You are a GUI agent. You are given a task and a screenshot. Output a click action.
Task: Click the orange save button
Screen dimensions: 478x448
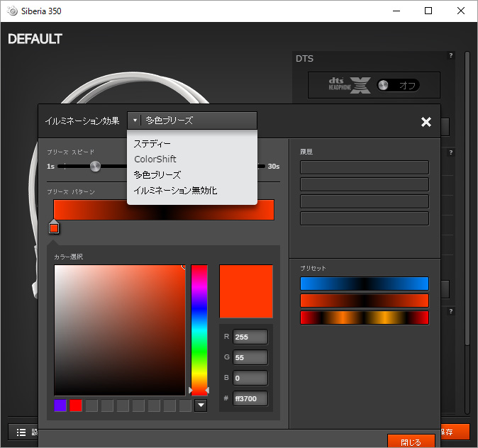pos(455,432)
